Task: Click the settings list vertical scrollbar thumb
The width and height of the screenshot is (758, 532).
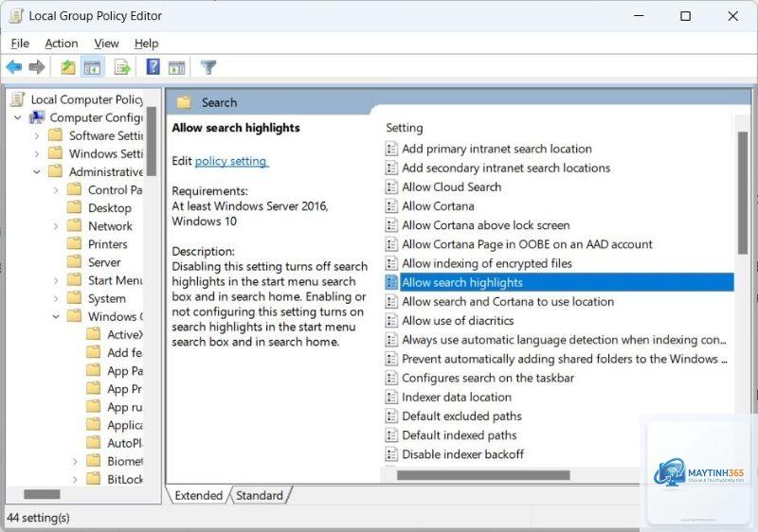Action: (x=743, y=192)
